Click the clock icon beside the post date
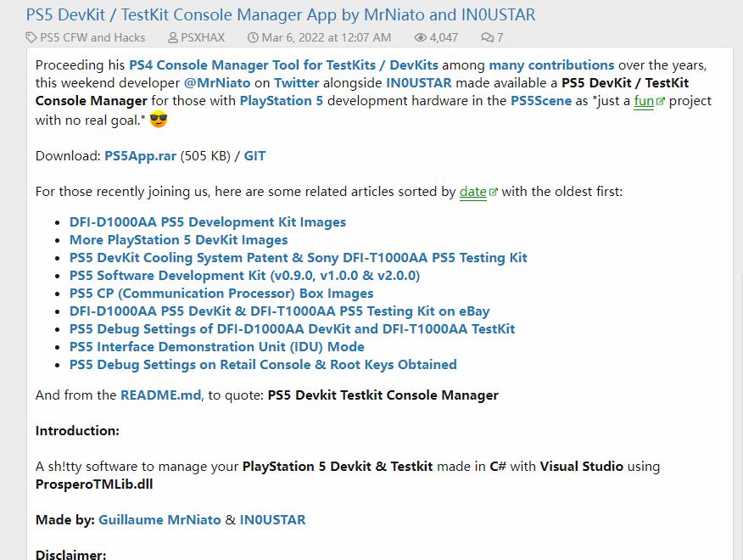The image size is (743, 560). click(x=253, y=37)
